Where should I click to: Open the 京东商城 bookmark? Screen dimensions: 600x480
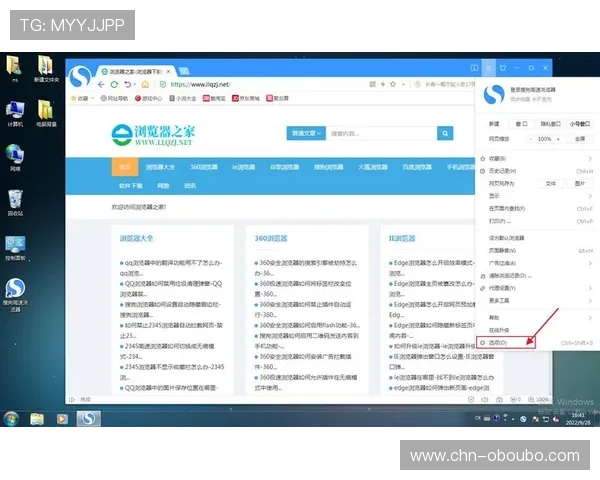tap(246, 98)
